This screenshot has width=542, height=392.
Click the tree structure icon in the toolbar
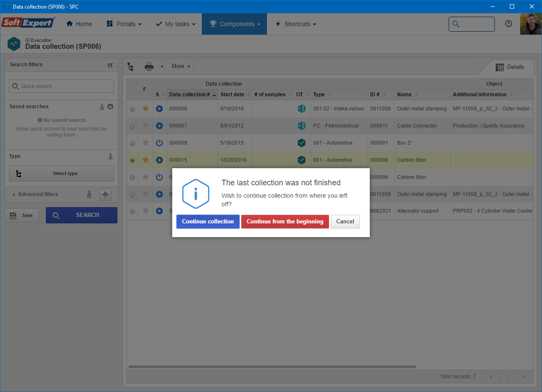click(131, 66)
